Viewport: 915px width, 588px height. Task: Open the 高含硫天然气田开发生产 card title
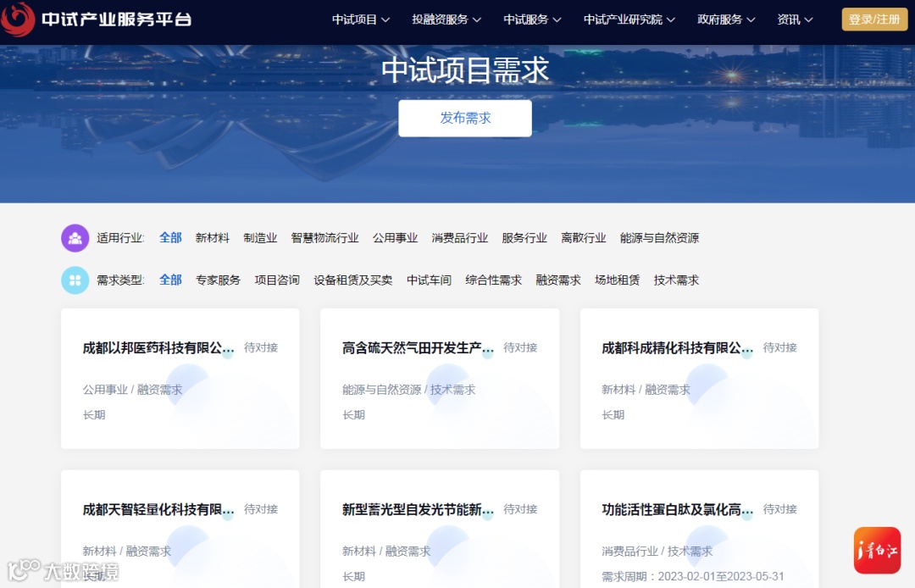point(418,348)
